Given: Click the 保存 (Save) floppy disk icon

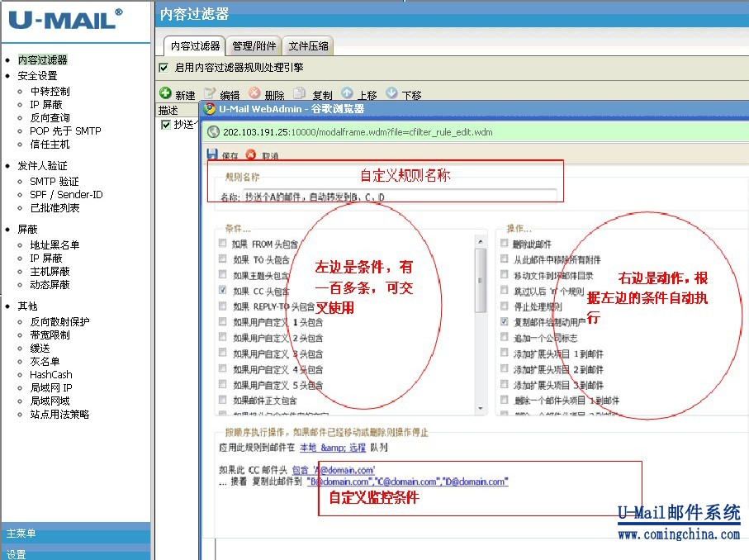Looking at the screenshot, I should [212, 154].
